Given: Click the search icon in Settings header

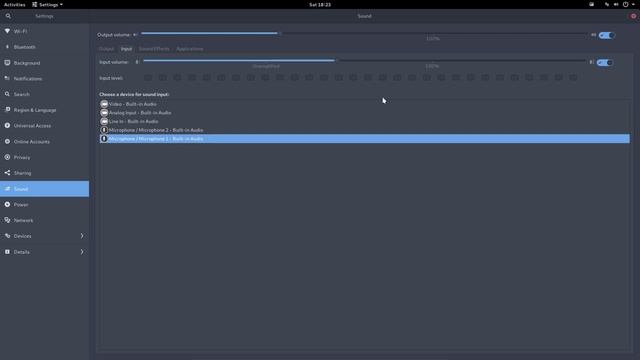Looking at the screenshot, I should [8, 16].
